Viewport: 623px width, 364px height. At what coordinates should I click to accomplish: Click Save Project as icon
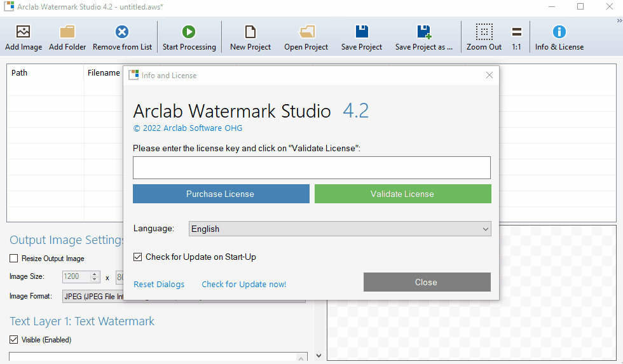tap(424, 32)
